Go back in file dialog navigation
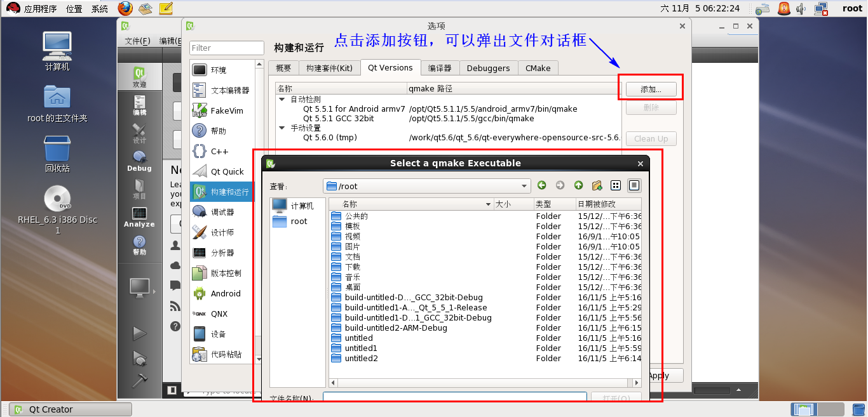 pos(541,185)
